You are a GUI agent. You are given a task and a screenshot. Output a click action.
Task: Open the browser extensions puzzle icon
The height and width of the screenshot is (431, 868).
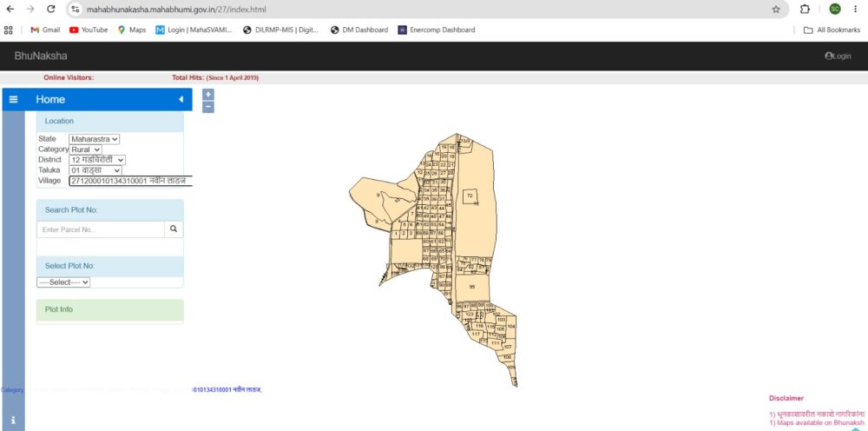805,10
